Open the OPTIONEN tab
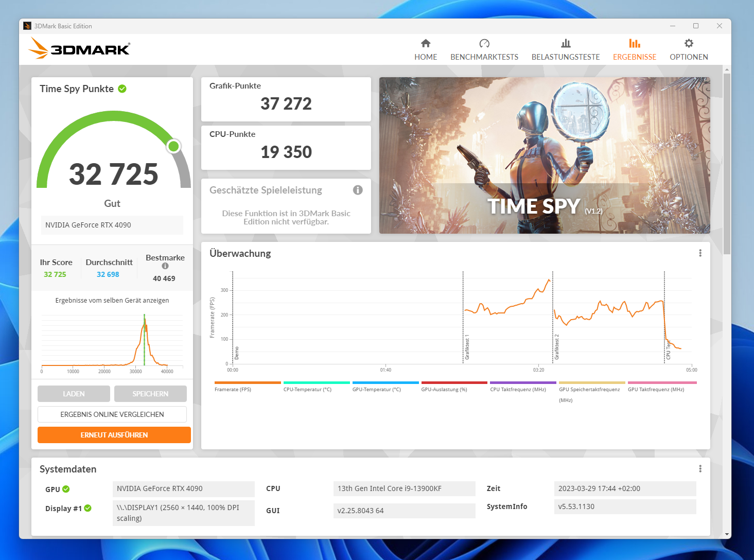 pos(689,50)
